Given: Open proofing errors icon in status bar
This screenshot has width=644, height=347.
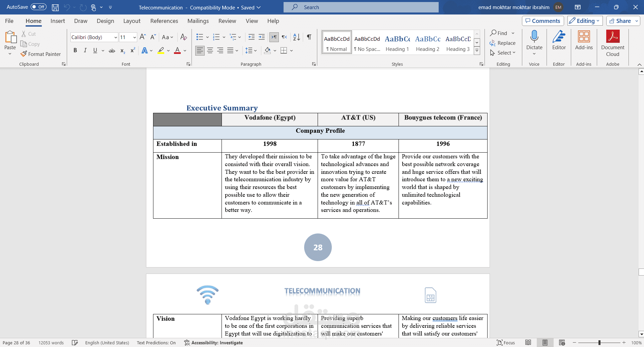Looking at the screenshot, I should click(75, 343).
